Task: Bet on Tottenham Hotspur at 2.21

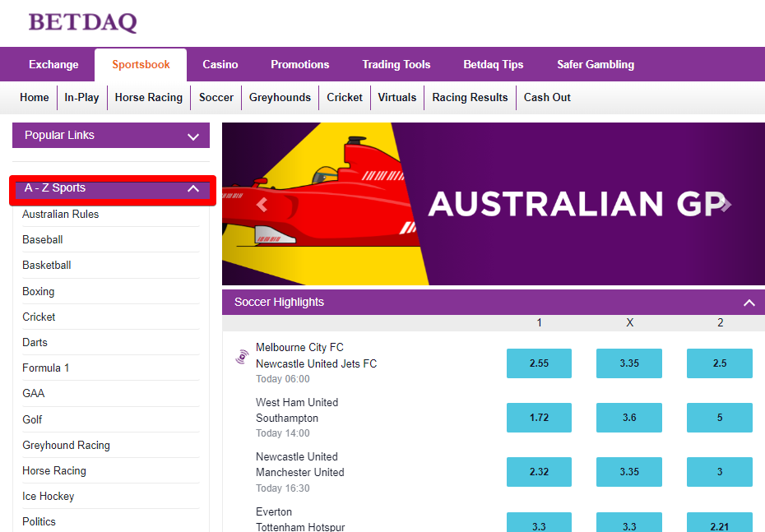Action: coord(720,523)
